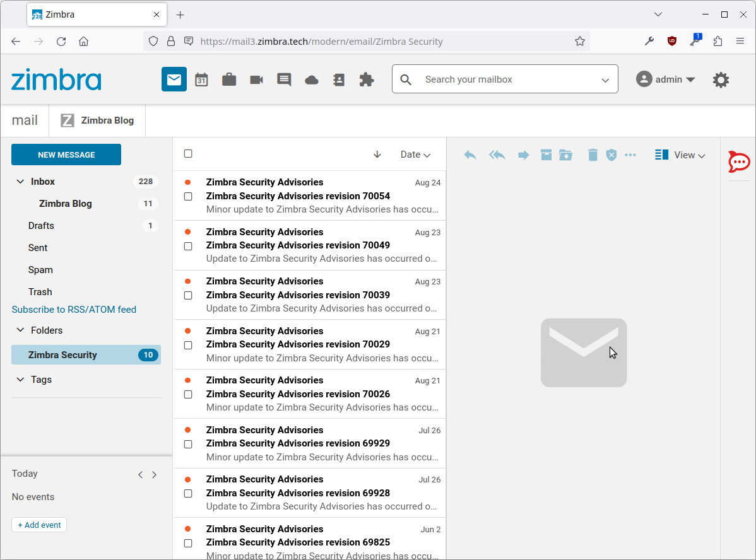Viewport: 756px width, 560px height.
Task: Open the Cloud storage icon
Action: coord(312,79)
